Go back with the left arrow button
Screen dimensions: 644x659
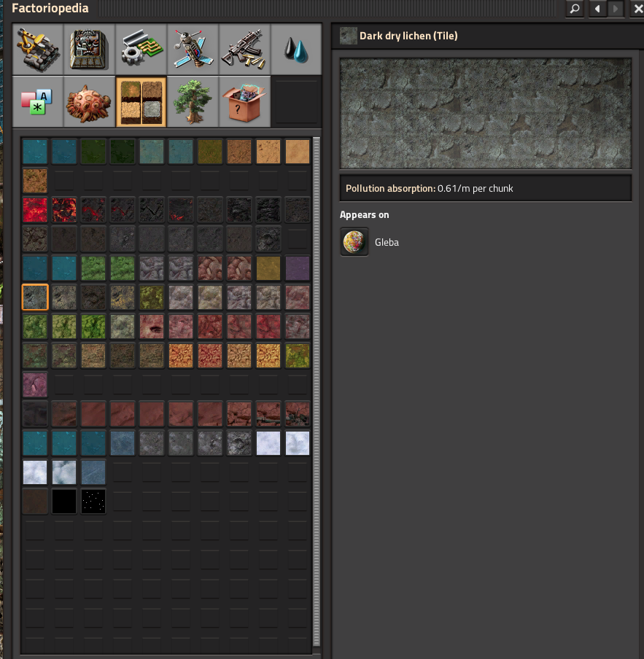point(597,9)
